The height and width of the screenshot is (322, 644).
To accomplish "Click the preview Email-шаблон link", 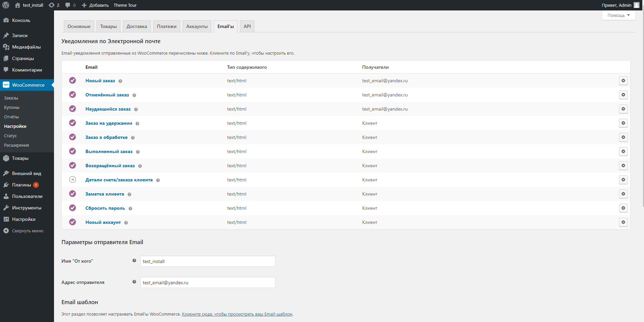I will click(237, 314).
